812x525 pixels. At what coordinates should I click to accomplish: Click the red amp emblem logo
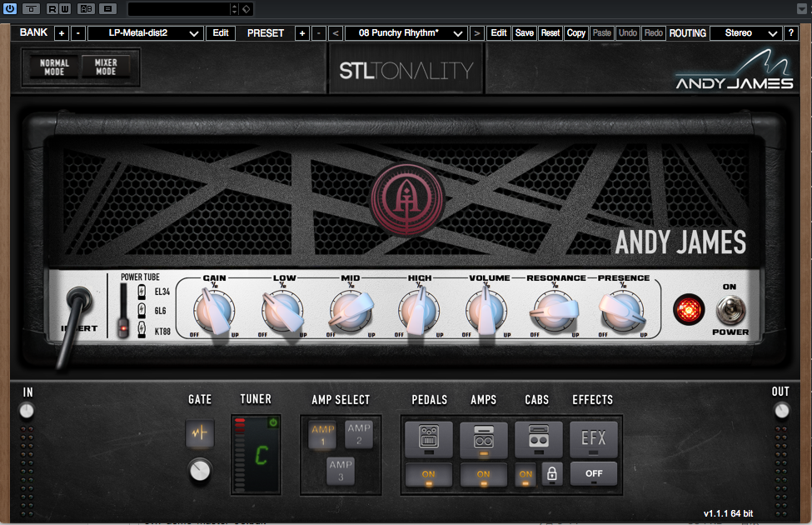click(407, 199)
